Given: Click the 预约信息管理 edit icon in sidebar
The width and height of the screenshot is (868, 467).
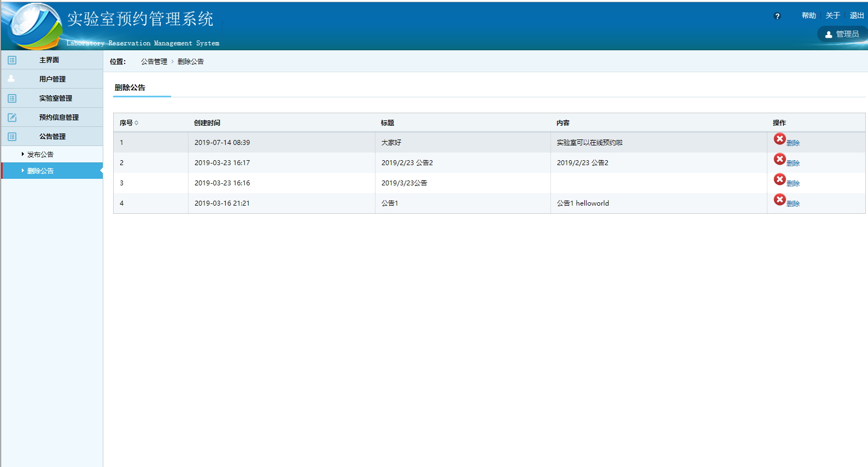Looking at the screenshot, I should click(x=12, y=118).
